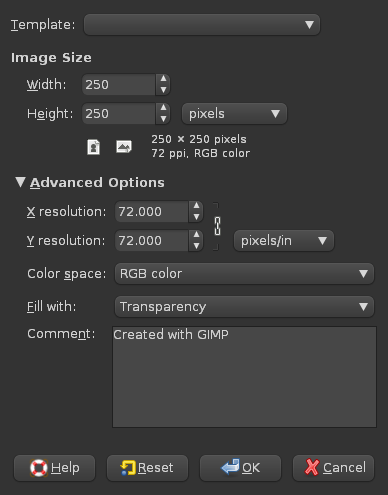The height and width of the screenshot is (495, 388).
Task: Decrease Width with the down arrow
Action: [x=163, y=90]
